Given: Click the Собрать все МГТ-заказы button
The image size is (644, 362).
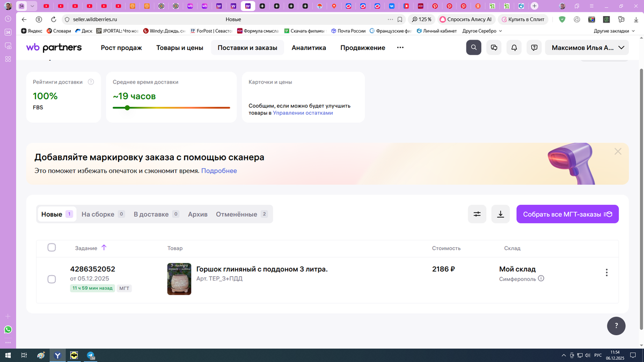Looking at the screenshot, I should click(x=567, y=214).
